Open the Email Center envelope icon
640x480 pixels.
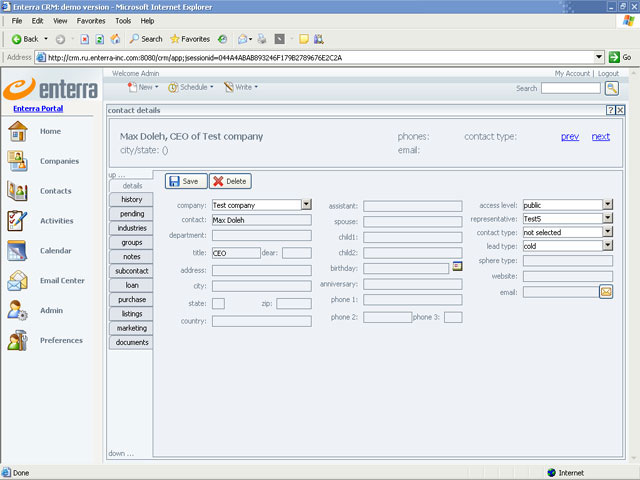click(x=18, y=280)
